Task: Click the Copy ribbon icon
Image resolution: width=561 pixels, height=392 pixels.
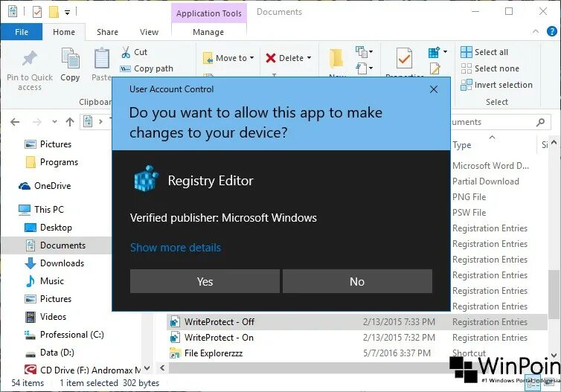Action: click(70, 58)
